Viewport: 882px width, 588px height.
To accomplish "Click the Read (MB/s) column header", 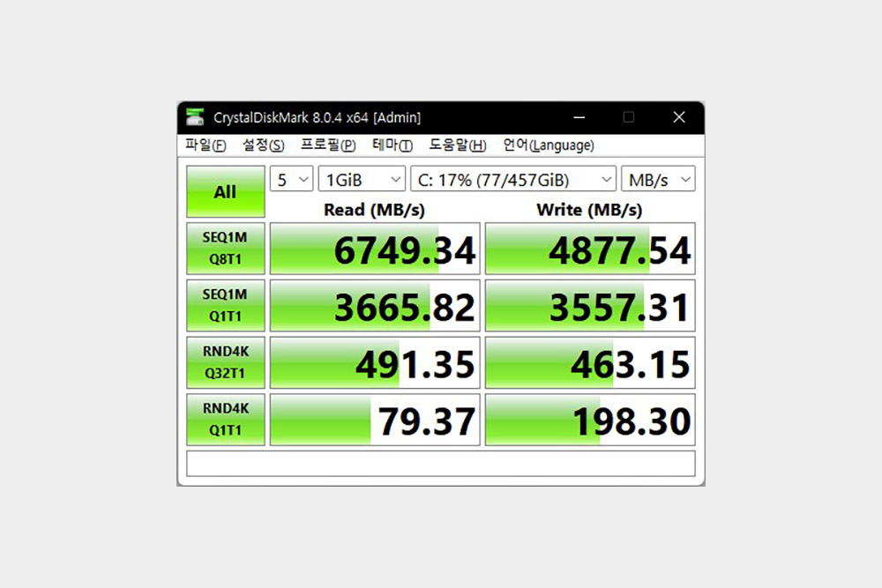I will click(x=374, y=210).
